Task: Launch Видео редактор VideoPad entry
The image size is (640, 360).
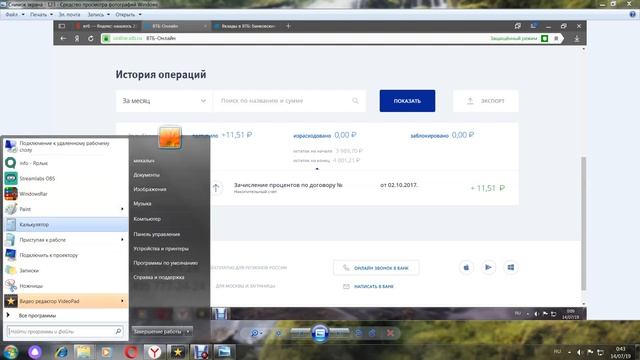Action: [66, 301]
